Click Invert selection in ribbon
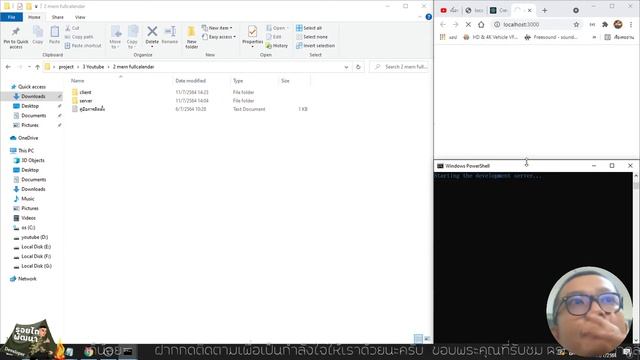Image resolution: width=640 pixels, height=360 pixels. click(x=315, y=46)
